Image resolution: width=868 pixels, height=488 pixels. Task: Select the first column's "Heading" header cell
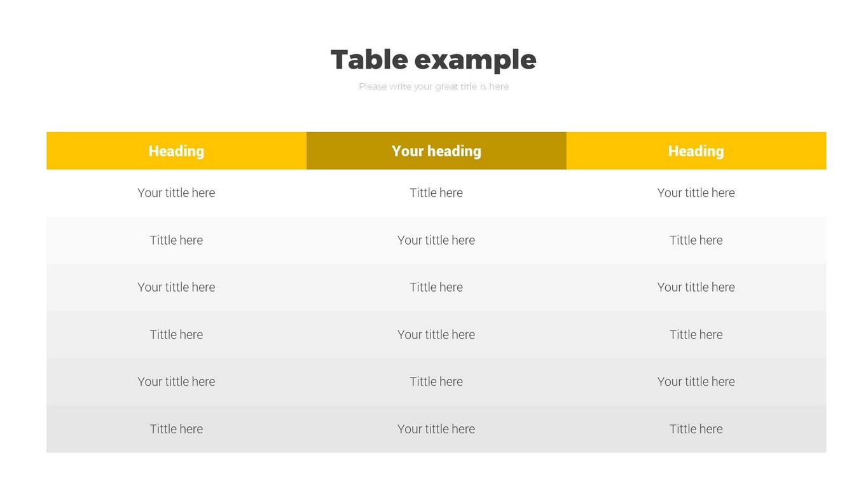pos(176,151)
